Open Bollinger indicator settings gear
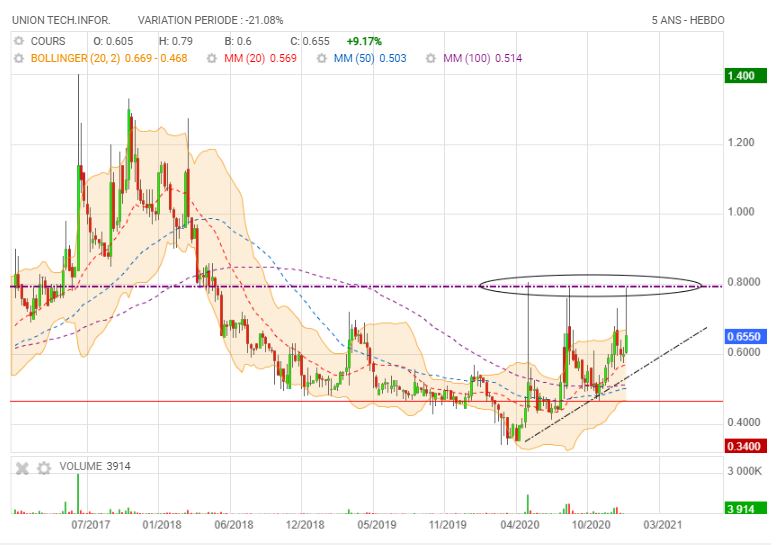 coord(19,58)
